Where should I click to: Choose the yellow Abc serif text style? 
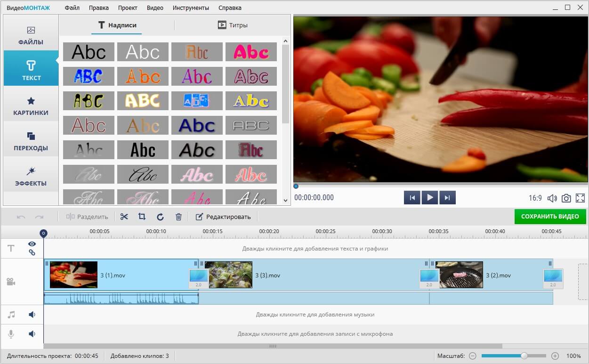pos(251,101)
